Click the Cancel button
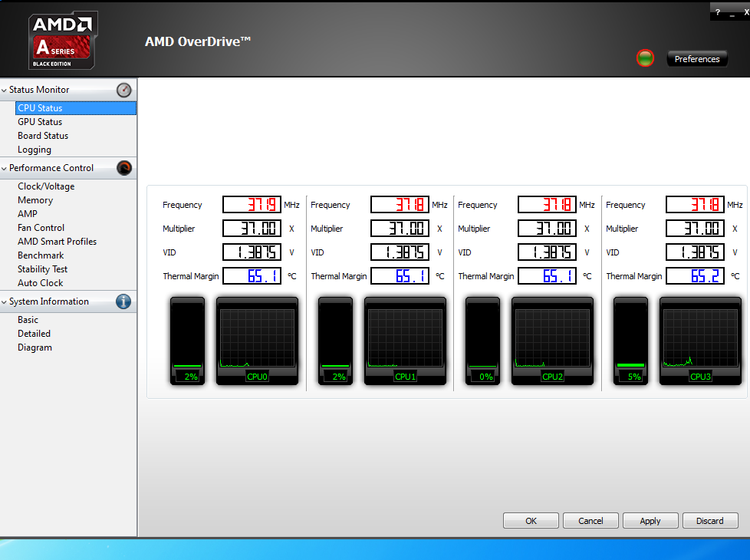This screenshot has height=560, width=750. [590, 521]
